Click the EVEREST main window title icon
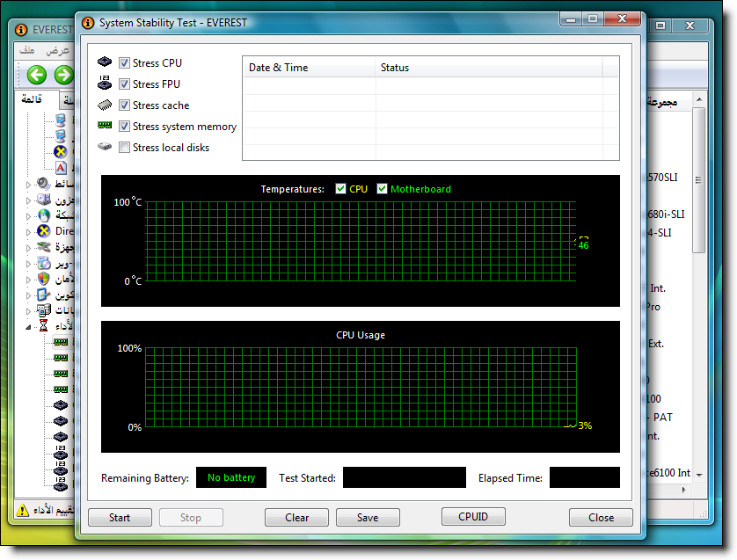This screenshot has width=737, height=560. point(21,30)
